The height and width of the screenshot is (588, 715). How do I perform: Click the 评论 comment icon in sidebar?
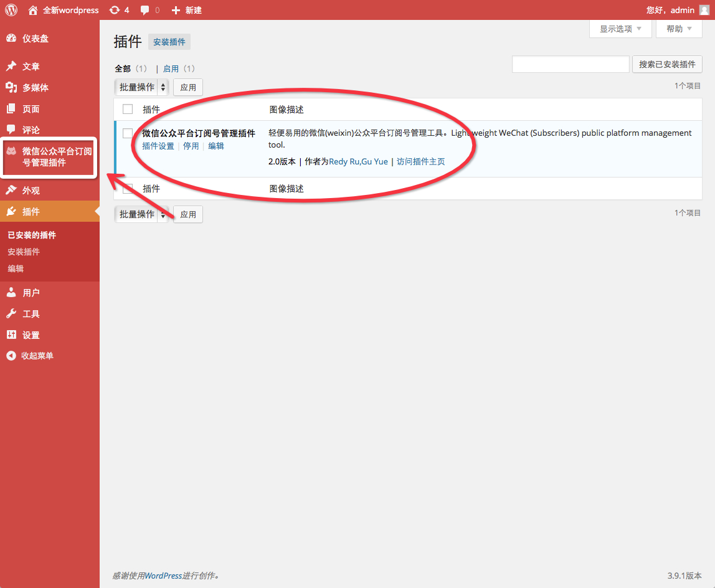(x=11, y=130)
